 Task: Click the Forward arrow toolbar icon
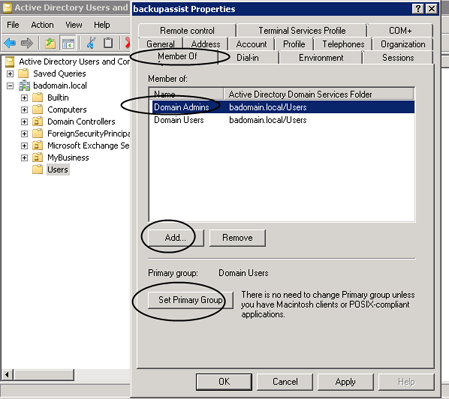click(27, 43)
